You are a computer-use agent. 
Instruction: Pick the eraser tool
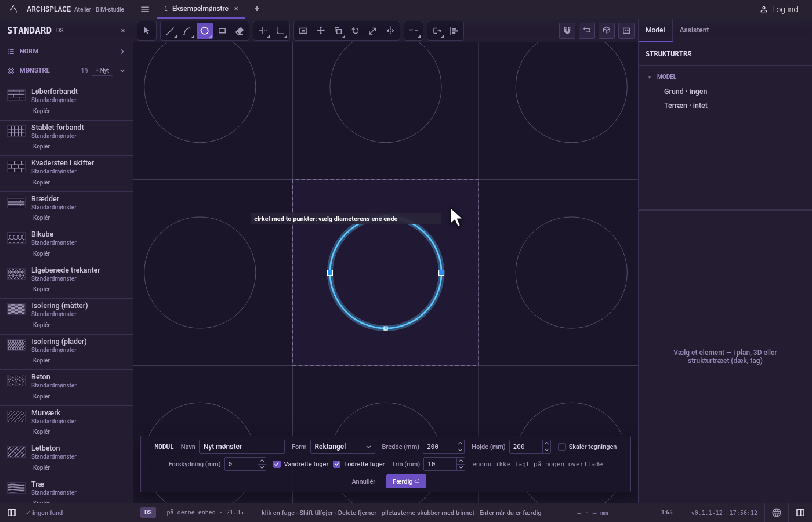pos(240,31)
